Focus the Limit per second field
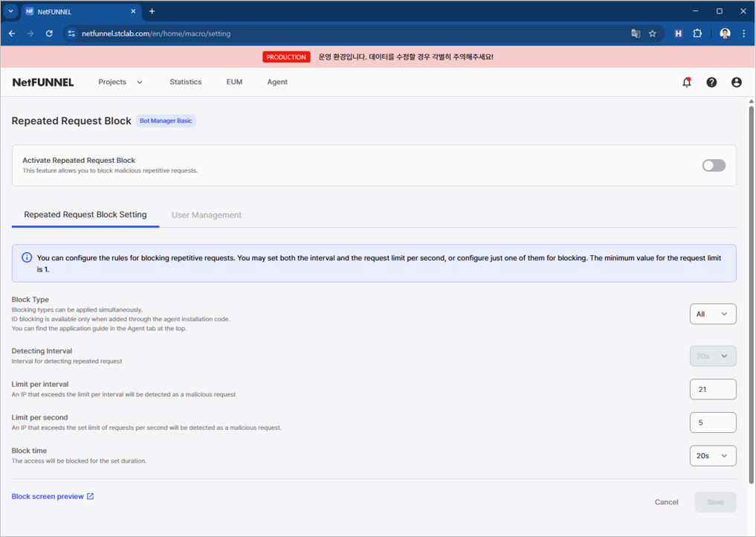The height and width of the screenshot is (537, 756). (713, 422)
